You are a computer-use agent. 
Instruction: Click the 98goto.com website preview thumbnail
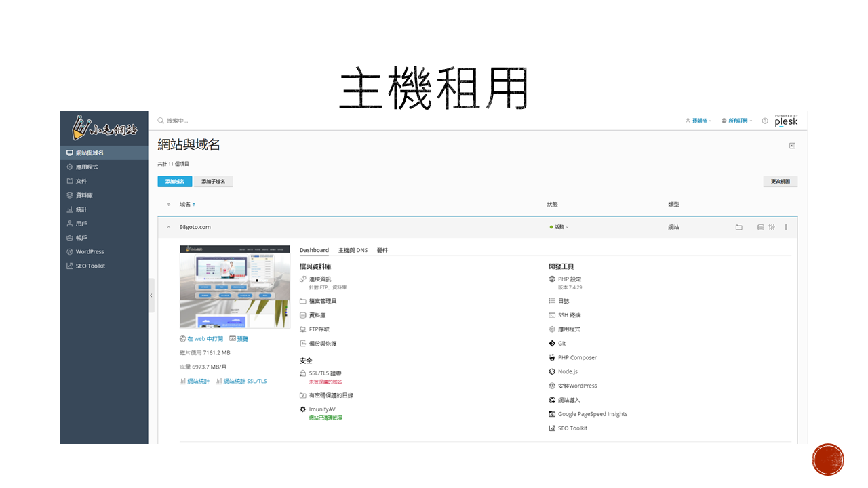click(225, 287)
